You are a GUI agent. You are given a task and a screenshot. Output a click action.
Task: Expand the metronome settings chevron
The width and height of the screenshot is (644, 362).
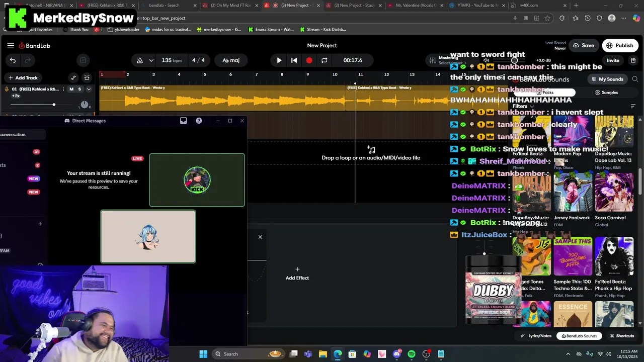(x=151, y=60)
